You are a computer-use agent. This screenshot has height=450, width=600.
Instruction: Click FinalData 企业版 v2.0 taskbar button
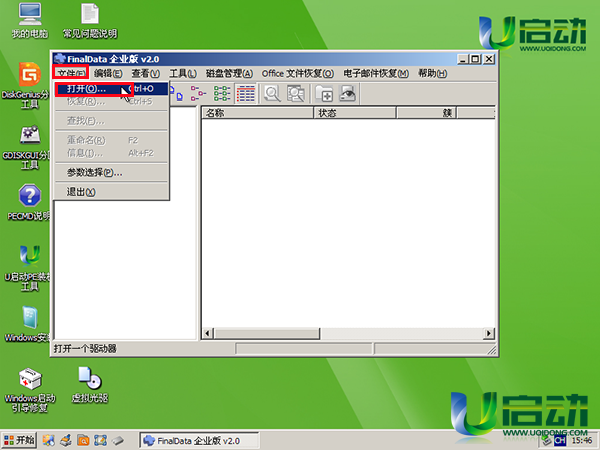click(x=199, y=441)
